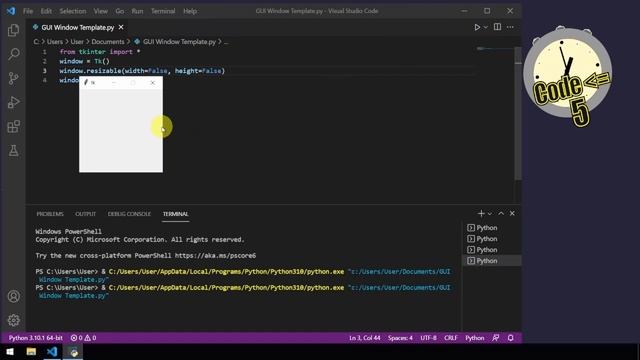640x360 pixels.
Task: Switch to the TERMINAL panel tab
Action: (x=176, y=214)
